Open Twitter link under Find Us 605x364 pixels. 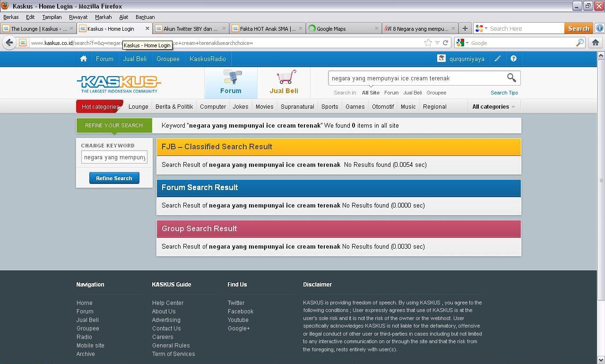(236, 303)
